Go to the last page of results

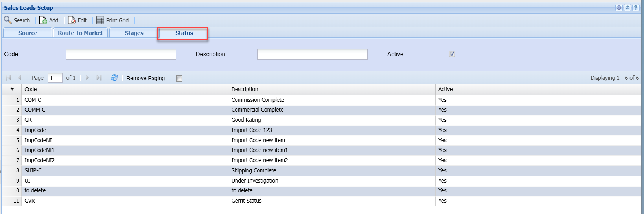[99, 78]
